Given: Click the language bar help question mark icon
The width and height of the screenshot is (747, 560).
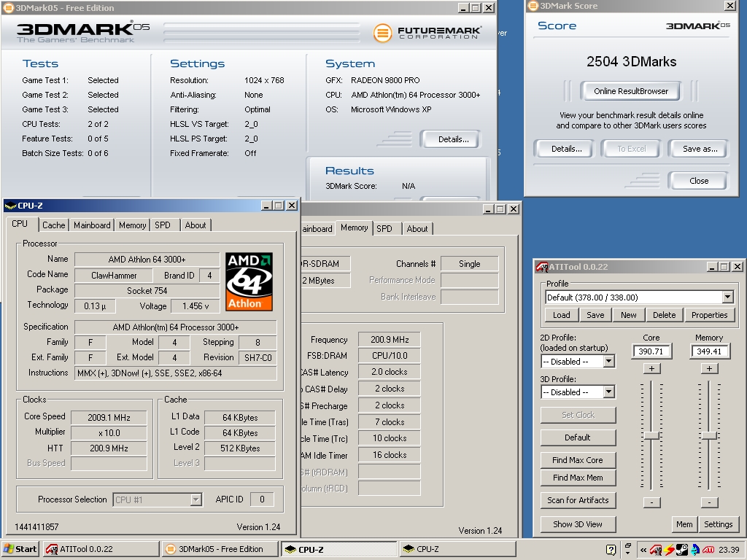Looking at the screenshot, I should click(611, 550).
